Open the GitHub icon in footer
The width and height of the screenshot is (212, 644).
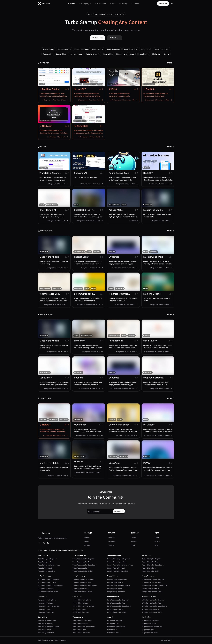(x=39, y=543)
